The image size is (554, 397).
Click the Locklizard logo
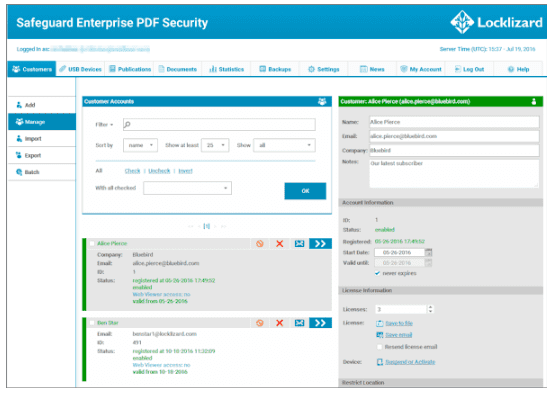pyautogui.click(x=496, y=22)
